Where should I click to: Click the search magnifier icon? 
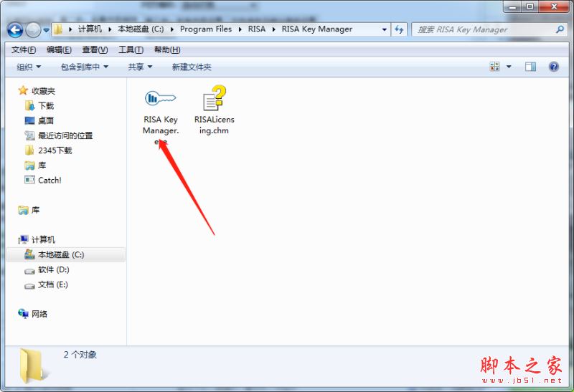[560, 29]
